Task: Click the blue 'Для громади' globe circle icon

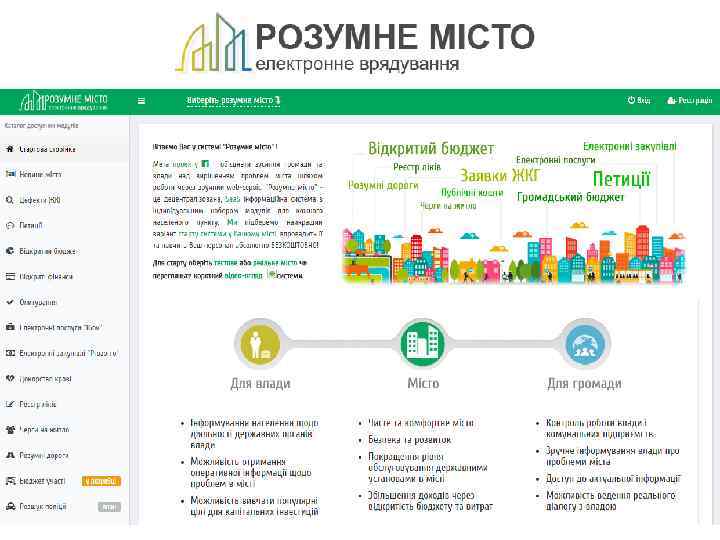Action: pos(585,344)
